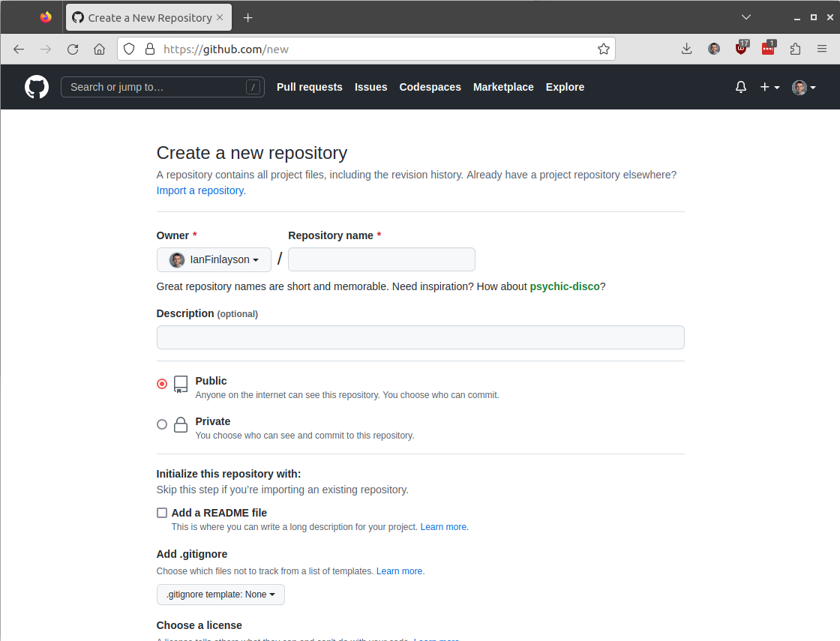840x641 pixels.
Task: Click the Public label text
Action: 211,381
